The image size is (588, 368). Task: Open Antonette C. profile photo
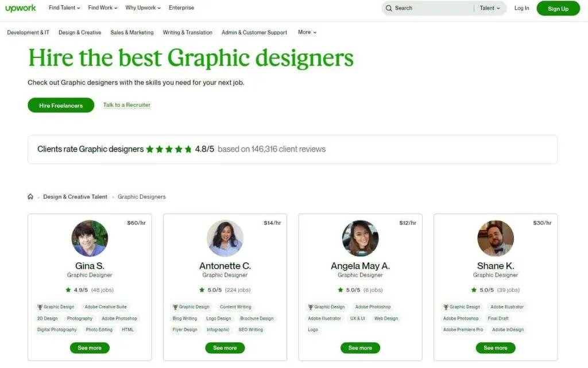[x=225, y=238]
